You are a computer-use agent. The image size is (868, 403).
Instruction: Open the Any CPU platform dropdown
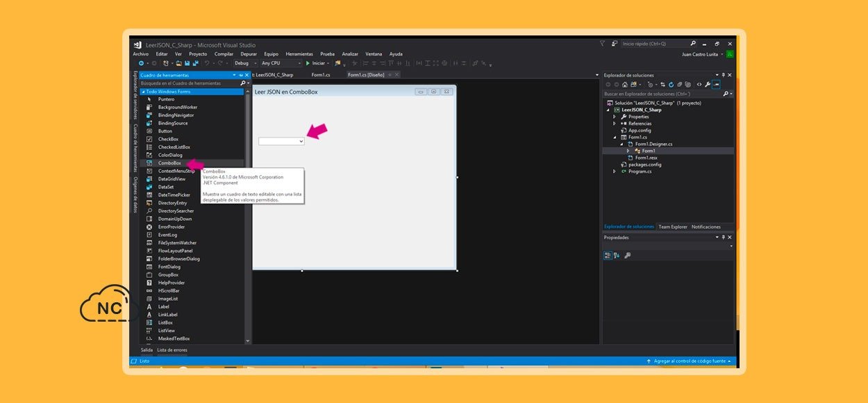(x=281, y=63)
